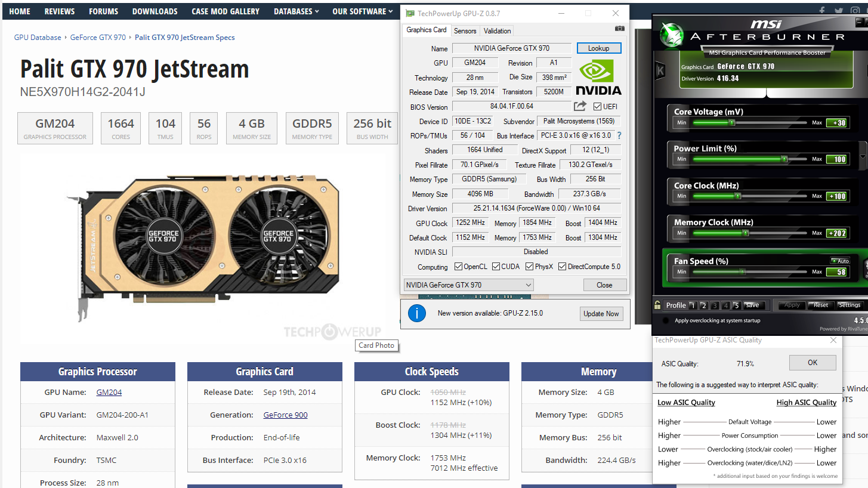The height and width of the screenshot is (488, 868).
Task: Expand the Databases navigation menu
Action: click(296, 11)
